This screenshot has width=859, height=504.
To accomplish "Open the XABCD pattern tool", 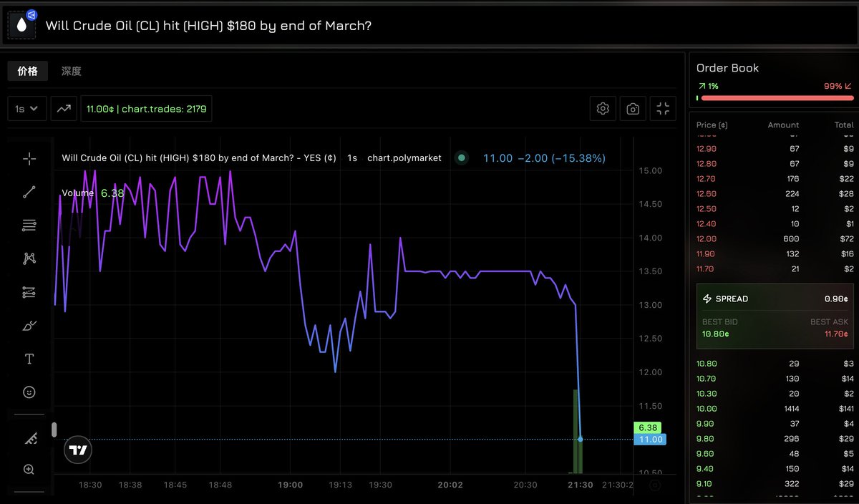I will click(x=29, y=258).
